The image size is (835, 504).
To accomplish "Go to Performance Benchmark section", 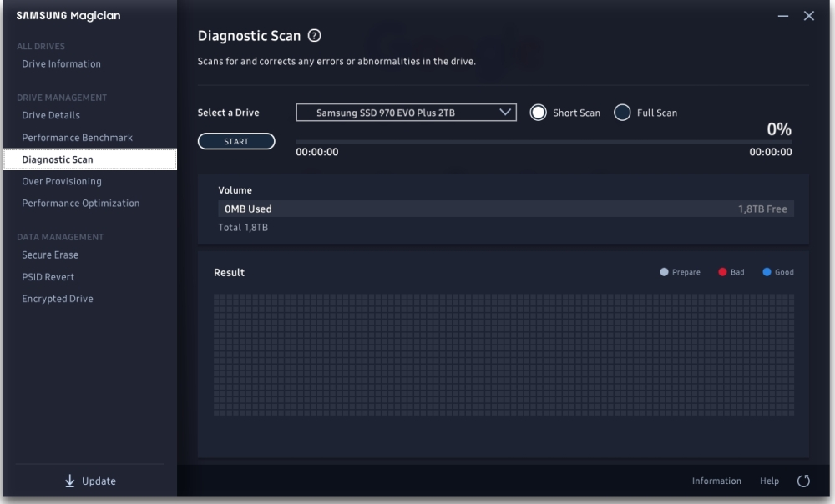I will point(77,138).
